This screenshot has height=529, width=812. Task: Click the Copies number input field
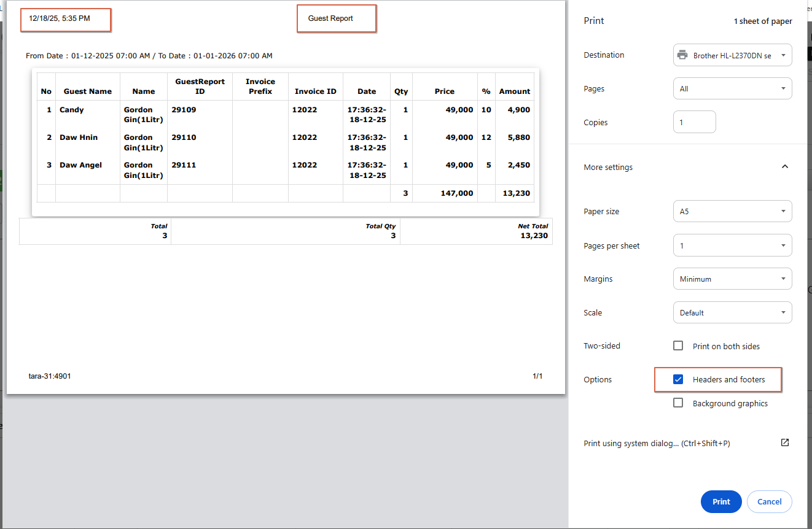695,122
